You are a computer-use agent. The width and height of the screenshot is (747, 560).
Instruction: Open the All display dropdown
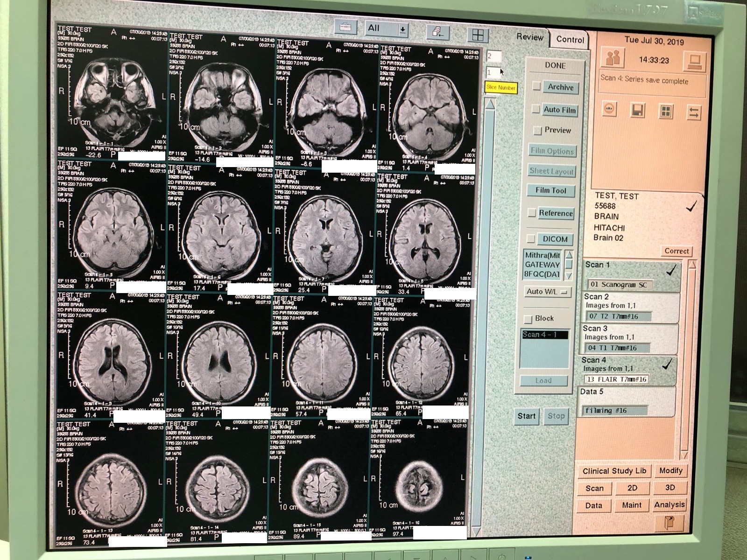tap(402, 29)
